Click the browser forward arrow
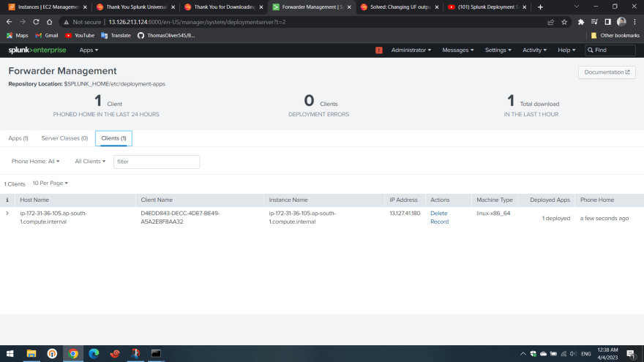 (x=23, y=22)
